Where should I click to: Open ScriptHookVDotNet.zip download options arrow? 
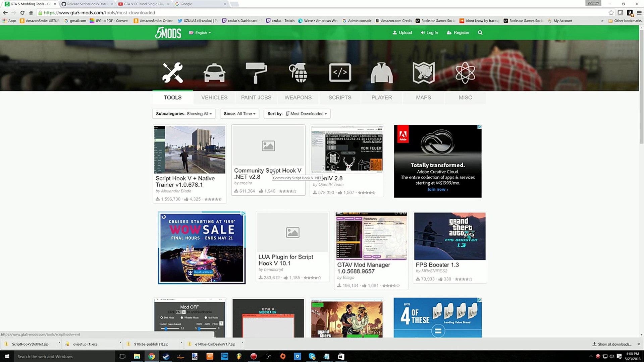pos(59,343)
